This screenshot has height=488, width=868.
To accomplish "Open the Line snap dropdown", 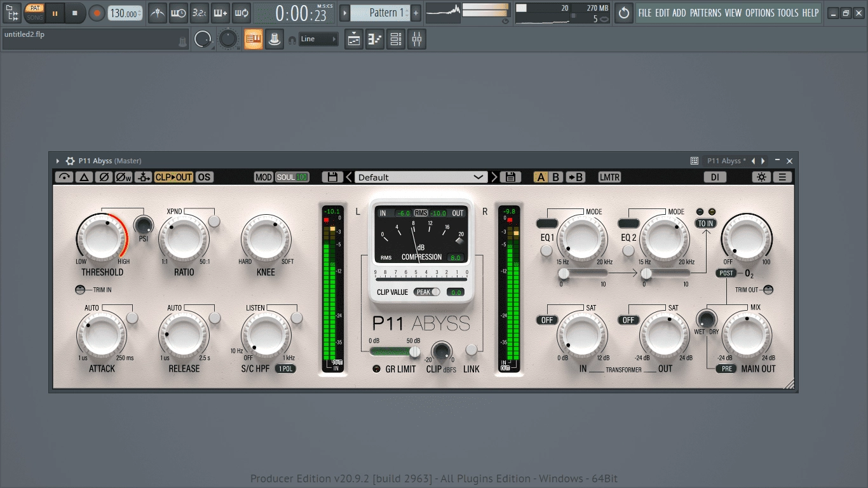I will coord(319,39).
